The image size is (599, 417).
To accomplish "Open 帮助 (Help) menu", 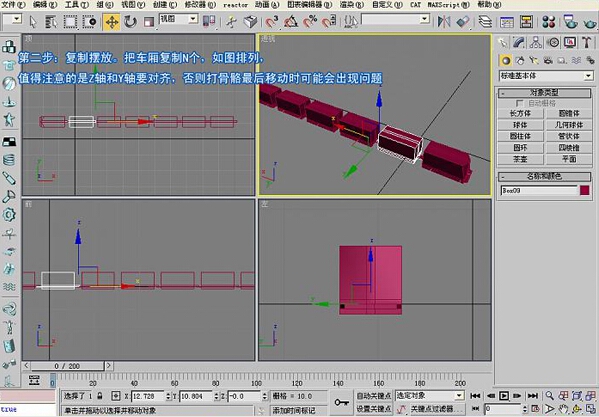I will point(489,5).
